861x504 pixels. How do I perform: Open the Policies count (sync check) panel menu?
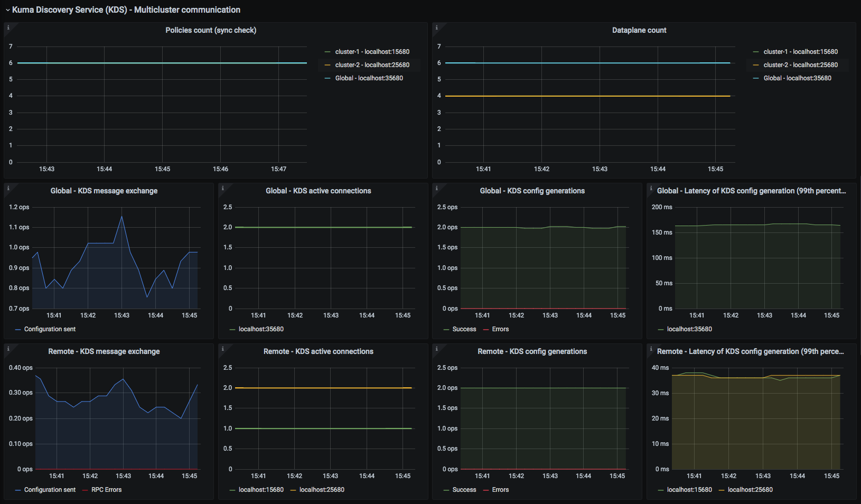tap(211, 30)
